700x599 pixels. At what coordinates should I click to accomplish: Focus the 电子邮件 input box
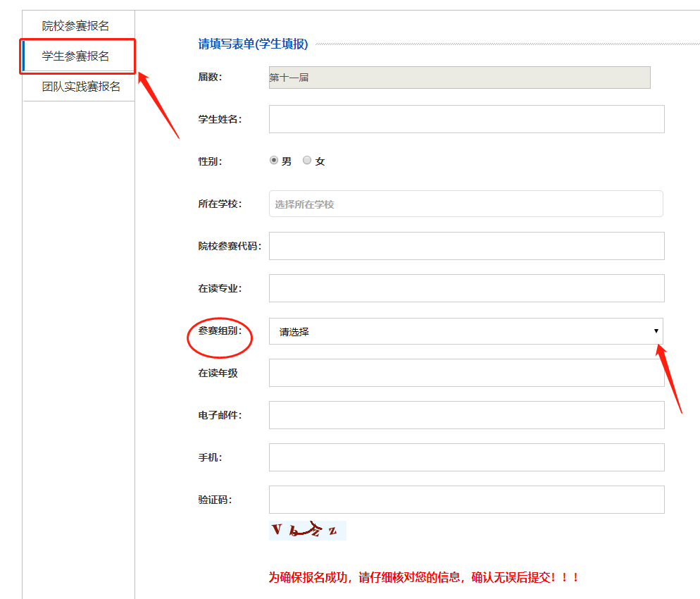pos(466,415)
